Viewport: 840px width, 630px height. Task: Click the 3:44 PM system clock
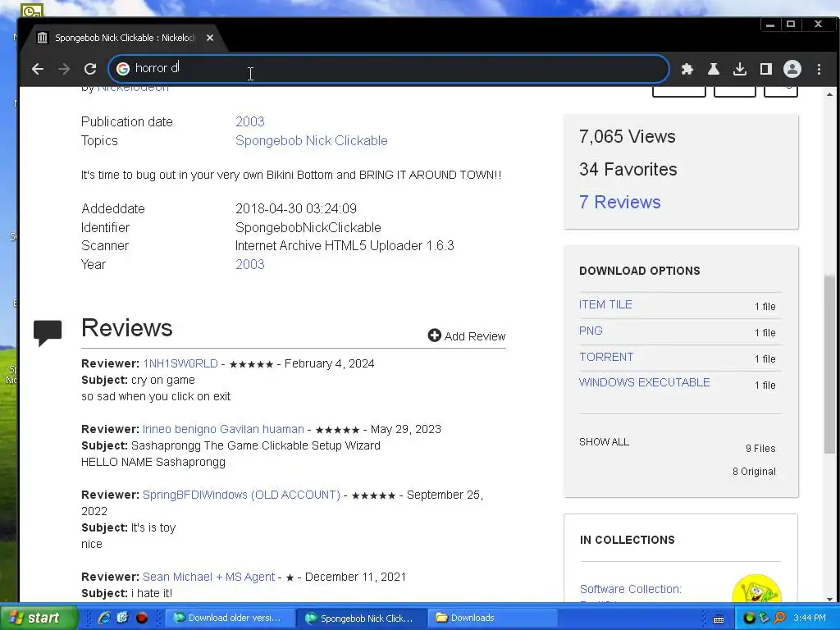(x=810, y=618)
